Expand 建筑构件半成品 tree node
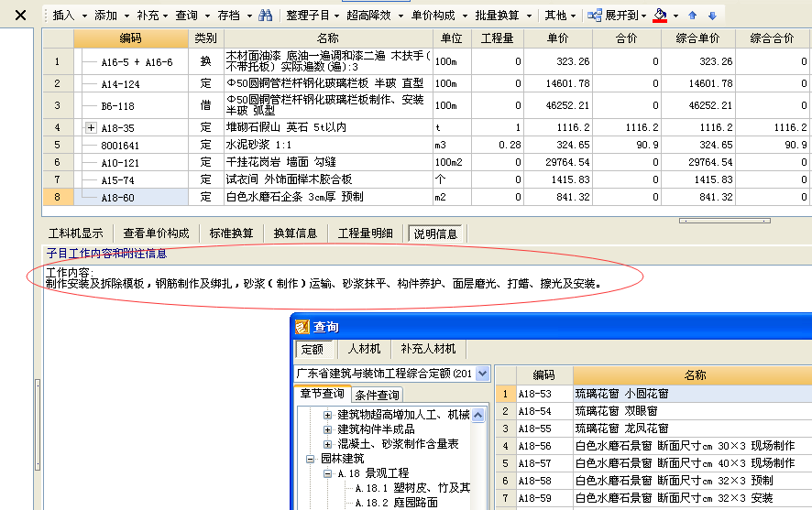 (x=327, y=429)
